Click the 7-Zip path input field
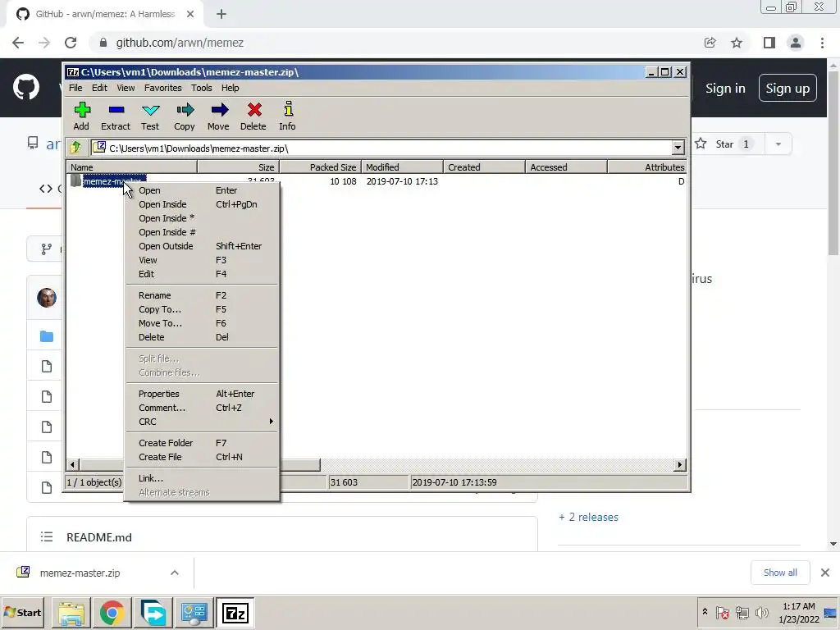 click(381, 148)
